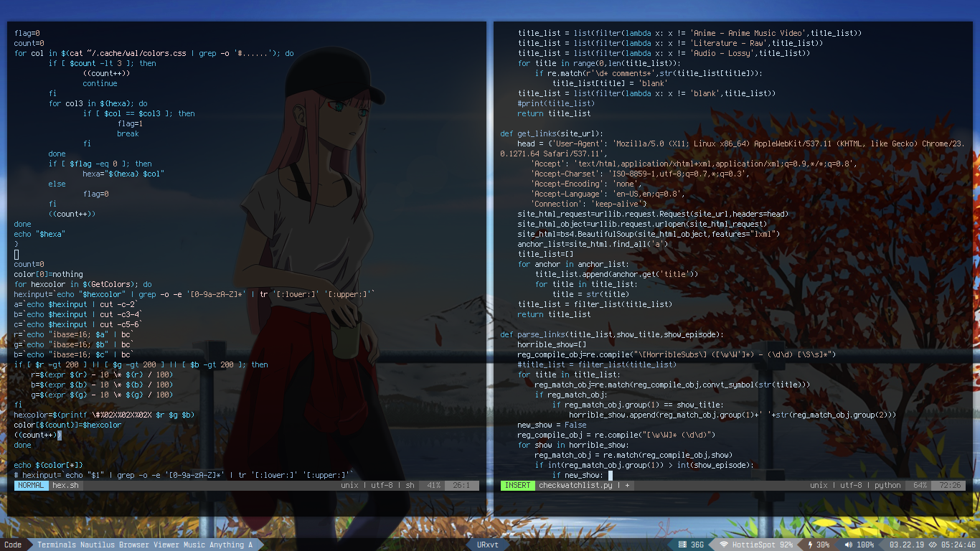
Task: Click the 'def parse_links(title_list,show_title,show_episode):' line
Action: [x=613, y=334]
